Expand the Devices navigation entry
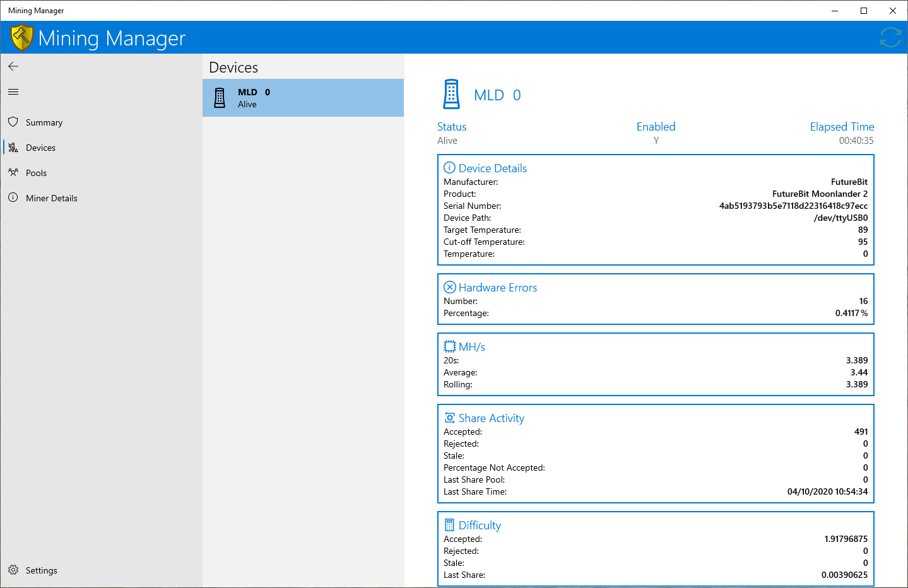This screenshot has width=908, height=588. point(40,147)
